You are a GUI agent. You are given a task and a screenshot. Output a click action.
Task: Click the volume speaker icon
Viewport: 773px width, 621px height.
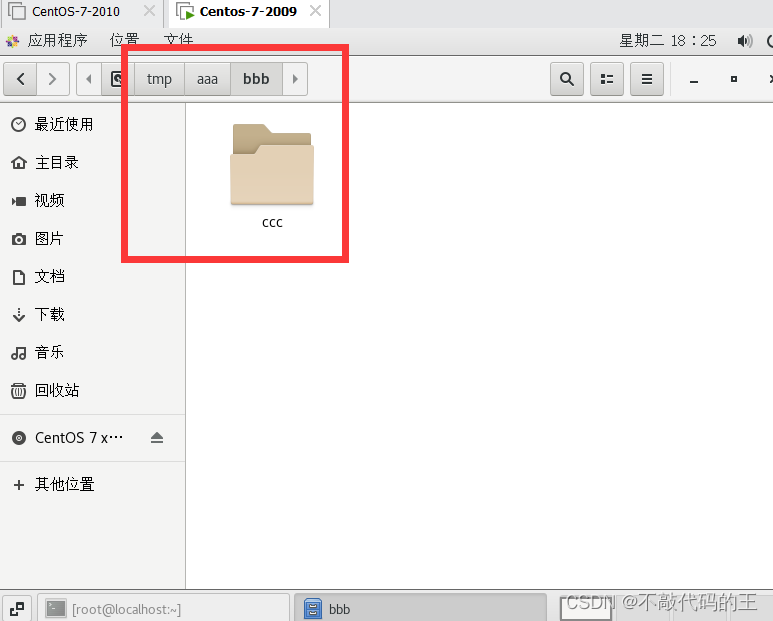[x=745, y=40]
